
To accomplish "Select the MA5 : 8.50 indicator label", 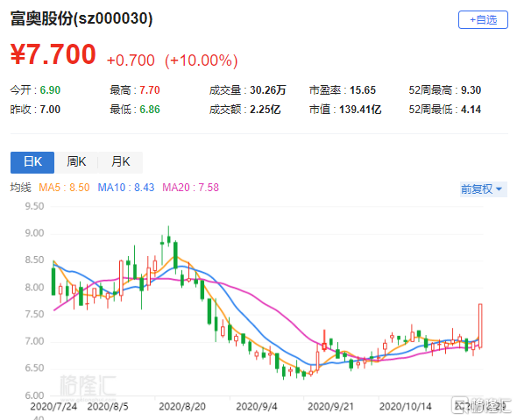I will point(64,188).
